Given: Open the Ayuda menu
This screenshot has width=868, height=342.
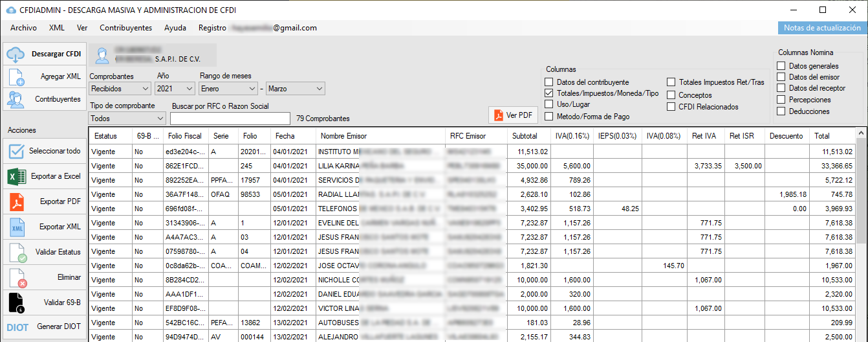Looking at the screenshot, I should (x=175, y=28).
